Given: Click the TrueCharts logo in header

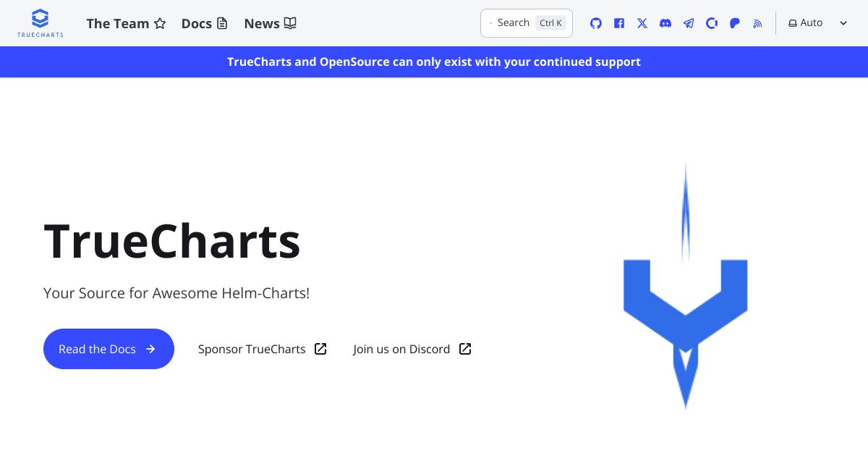Looking at the screenshot, I should tap(41, 23).
